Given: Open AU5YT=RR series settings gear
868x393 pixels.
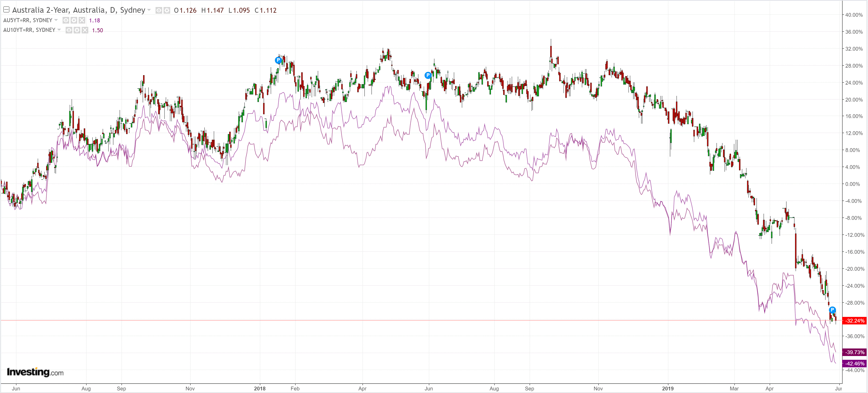Looking at the screenshot, I should 74,20.
